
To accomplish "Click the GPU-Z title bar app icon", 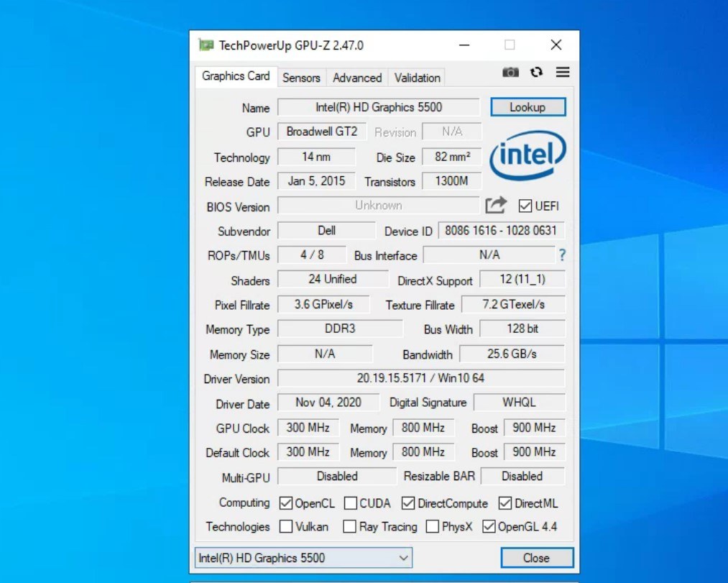I will pos(206,45).
